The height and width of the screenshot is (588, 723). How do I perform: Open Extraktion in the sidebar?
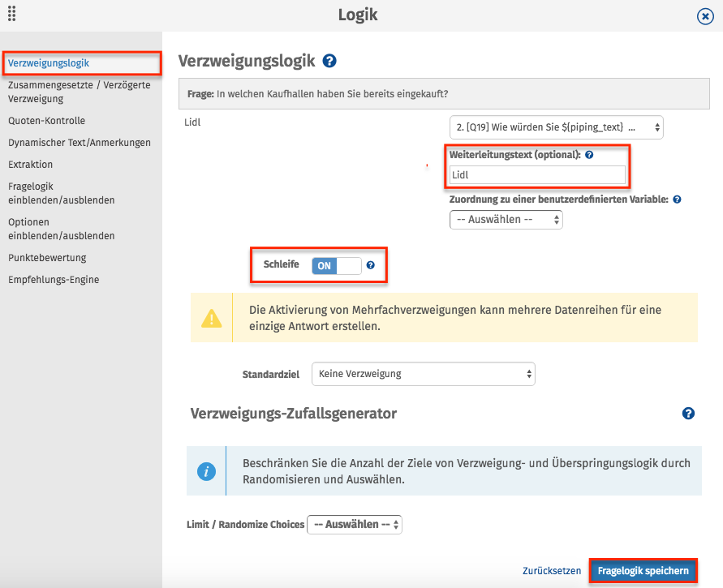tap(31, 165)
